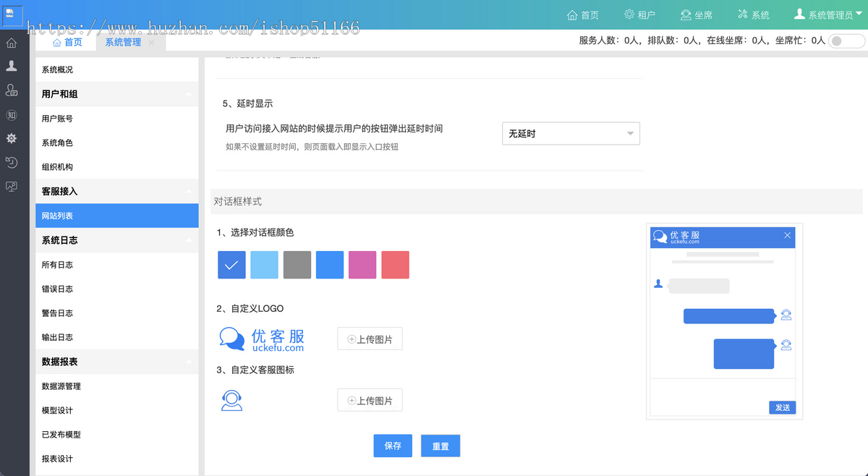Screen dimensions: 868x476
Task: Choose the bright blue dialog color swatch
Action: (x=330, y=265)
